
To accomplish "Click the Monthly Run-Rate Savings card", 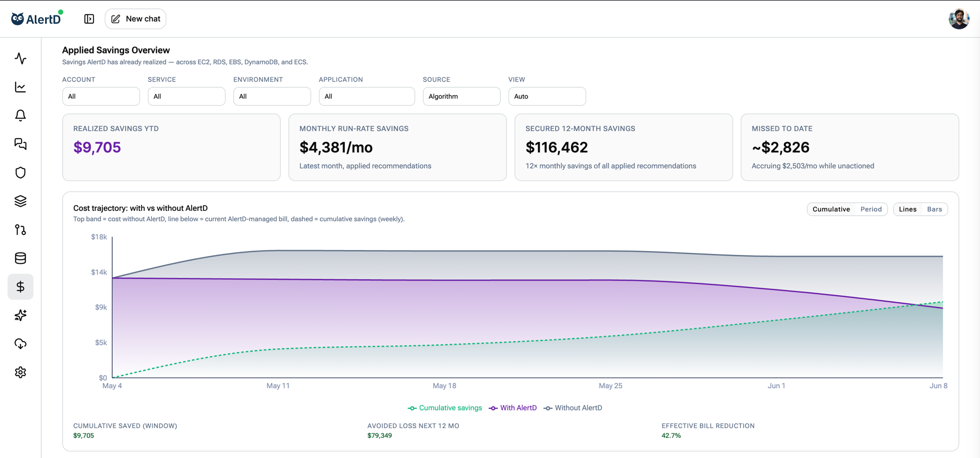I will tap(397, 147).
